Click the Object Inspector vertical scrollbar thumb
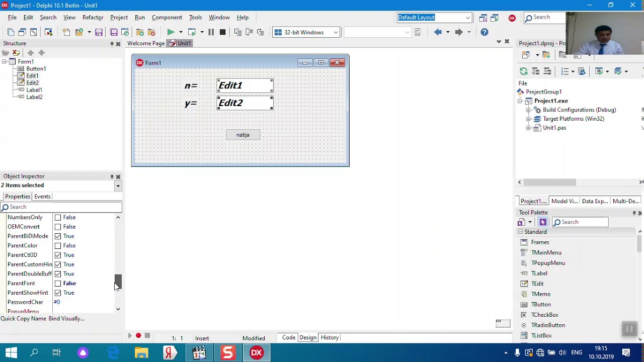 118,282
